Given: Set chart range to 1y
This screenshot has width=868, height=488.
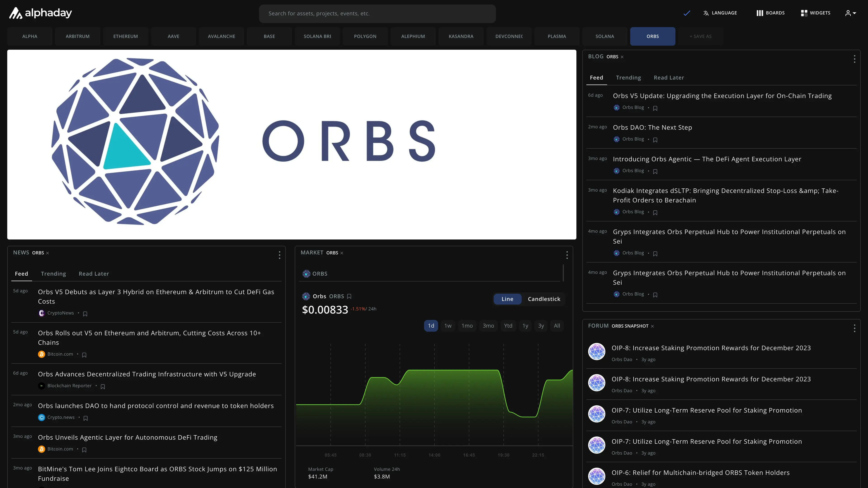Looking at the screenshot, I should (x=525, y=326).
